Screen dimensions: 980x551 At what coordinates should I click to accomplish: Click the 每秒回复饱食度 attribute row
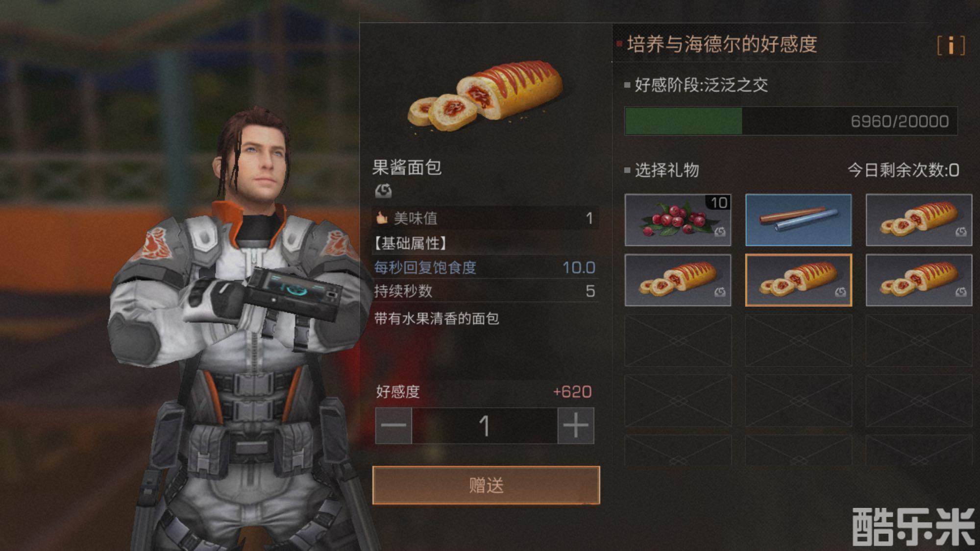pos(485,267)
